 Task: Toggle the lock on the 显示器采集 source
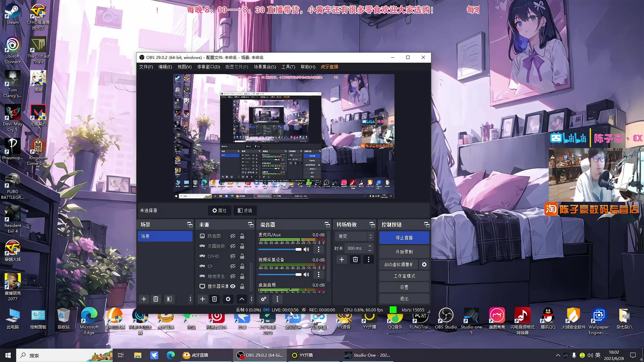point(242,286)
